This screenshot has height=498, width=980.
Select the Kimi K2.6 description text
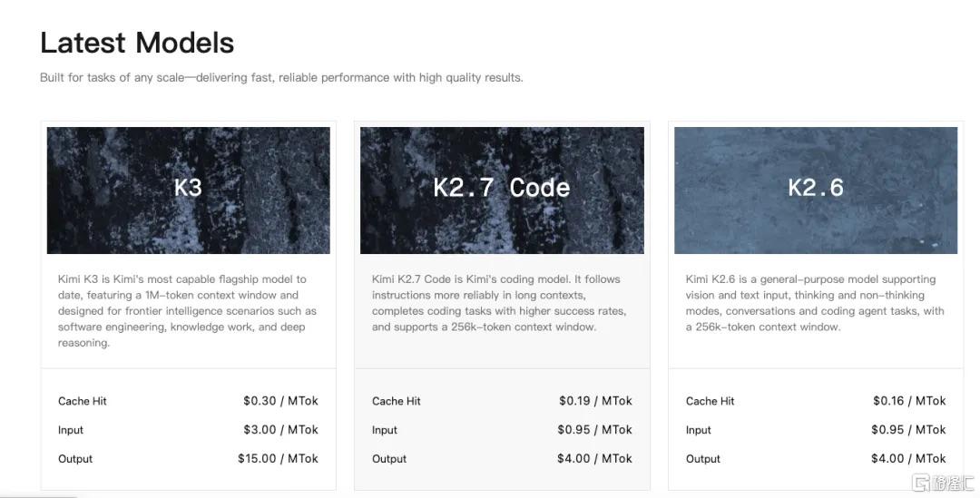814,303
